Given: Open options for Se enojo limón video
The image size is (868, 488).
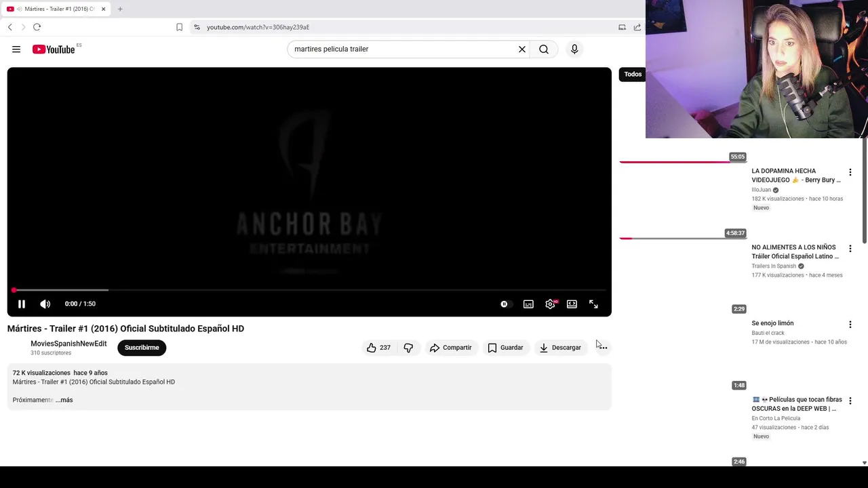Looking at the screenshot, I should click(850, 325).
